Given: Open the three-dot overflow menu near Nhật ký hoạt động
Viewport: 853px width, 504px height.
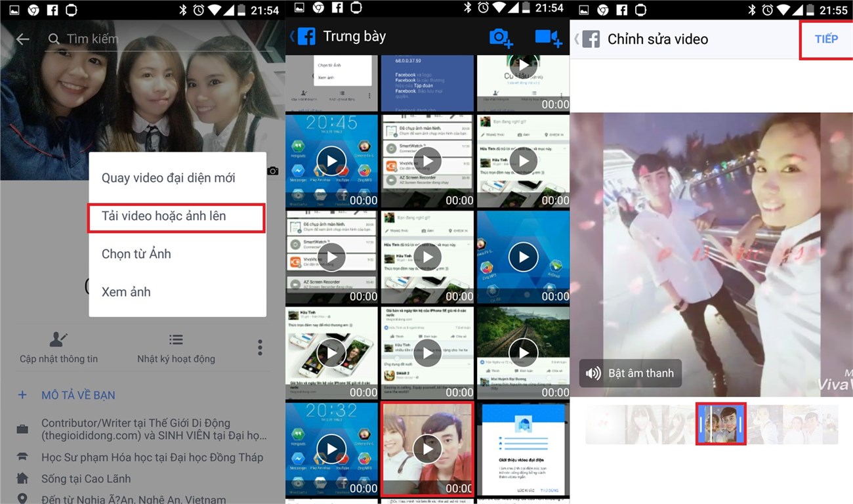Looking at the screenshot, I should [x=259, y=346].
